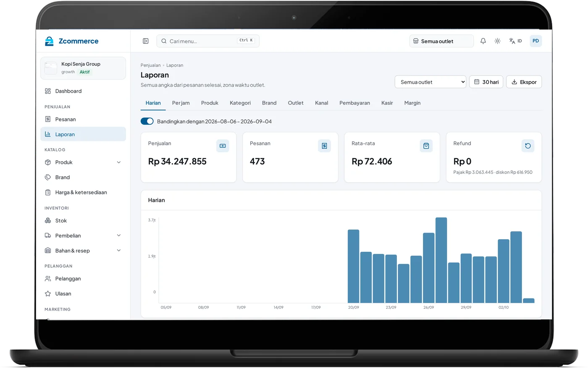
Task: Click the tallest chart bar near 26/09
Action: [441, 260]
